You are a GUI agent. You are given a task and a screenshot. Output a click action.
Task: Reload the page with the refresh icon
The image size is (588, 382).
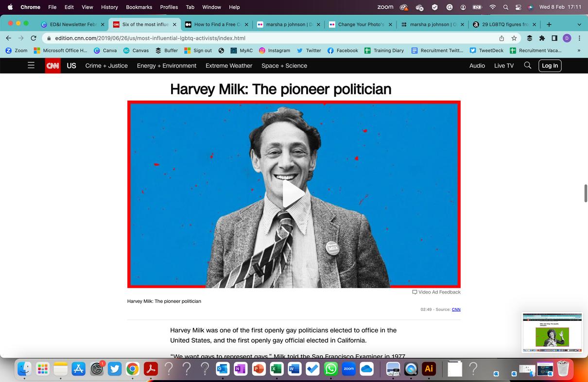[34, 38]
